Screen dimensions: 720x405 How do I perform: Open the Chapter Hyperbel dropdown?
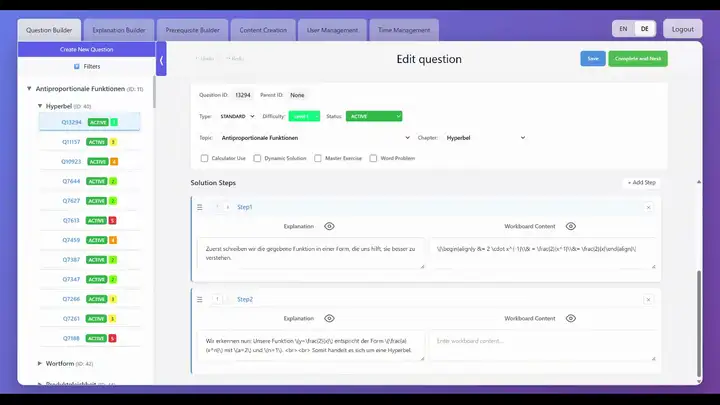(485, 138)
